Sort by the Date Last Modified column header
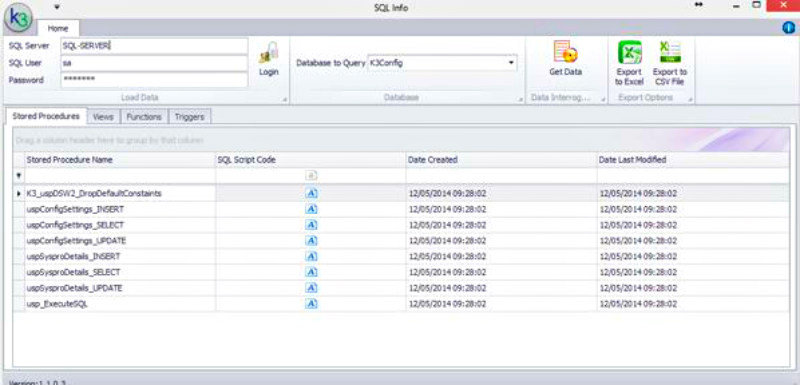Screen dimensions: 800x385 [x=693, y=160]
